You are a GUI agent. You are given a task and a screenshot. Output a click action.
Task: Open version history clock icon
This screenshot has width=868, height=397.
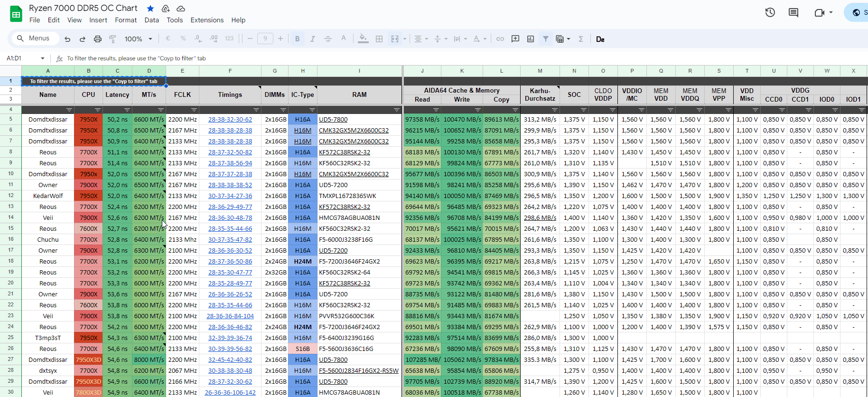click(770, 12)
